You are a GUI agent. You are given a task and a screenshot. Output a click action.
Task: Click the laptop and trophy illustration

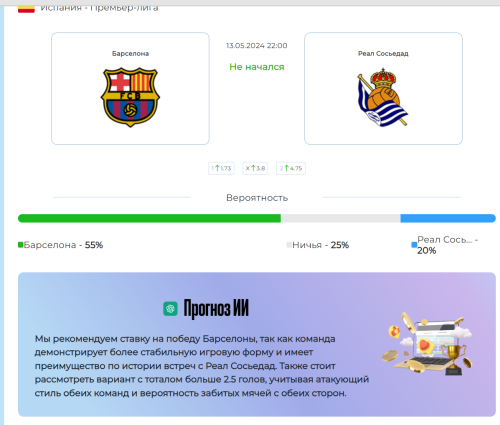427,344
